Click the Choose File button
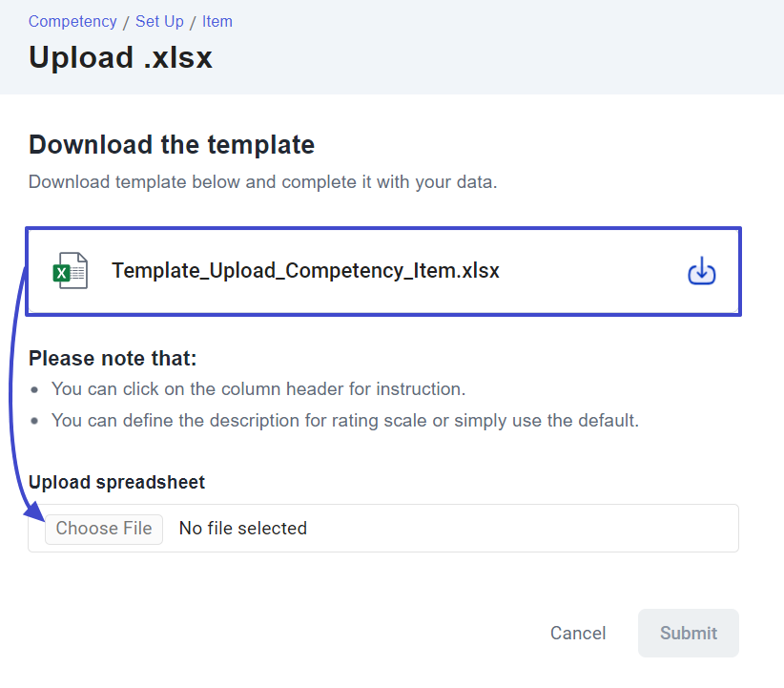784x688 pixels. [104, 528]
